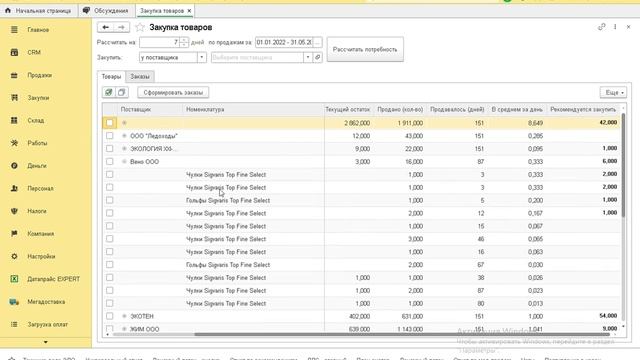Open the Продажи section icon
The image size is (640, 360).
pos(14,75)
